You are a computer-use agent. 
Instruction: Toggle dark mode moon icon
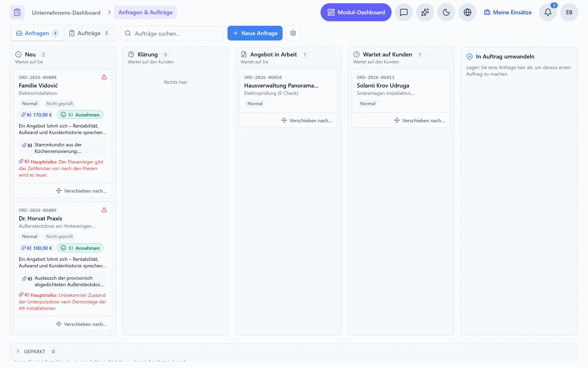446,12
